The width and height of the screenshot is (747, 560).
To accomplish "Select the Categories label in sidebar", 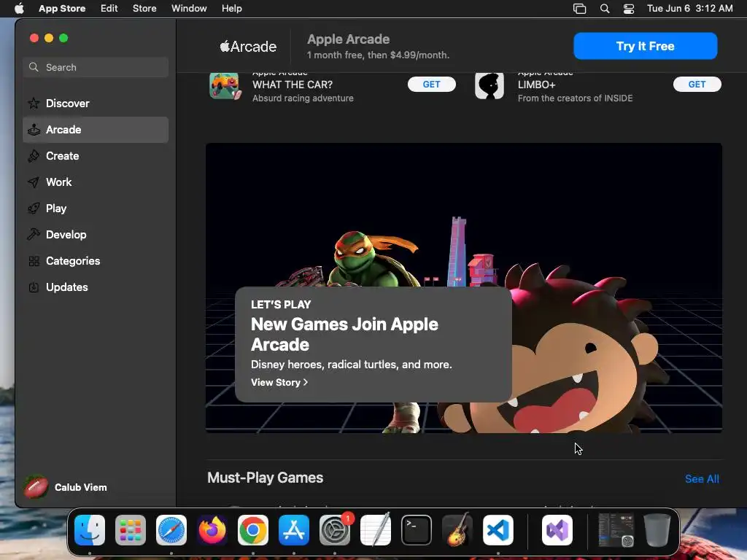I will 73,261.
